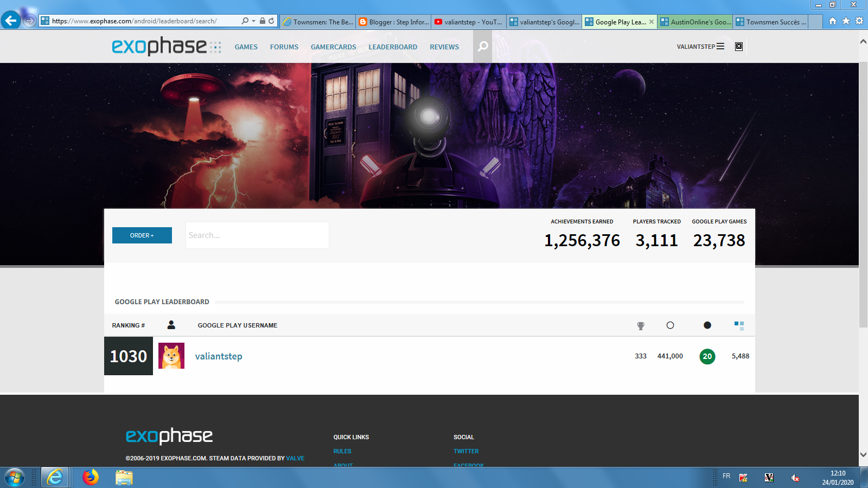The image size is (868, 488).
Task: Open the Windows Start button
Action: pyautogui.click(x=15, y=478)
